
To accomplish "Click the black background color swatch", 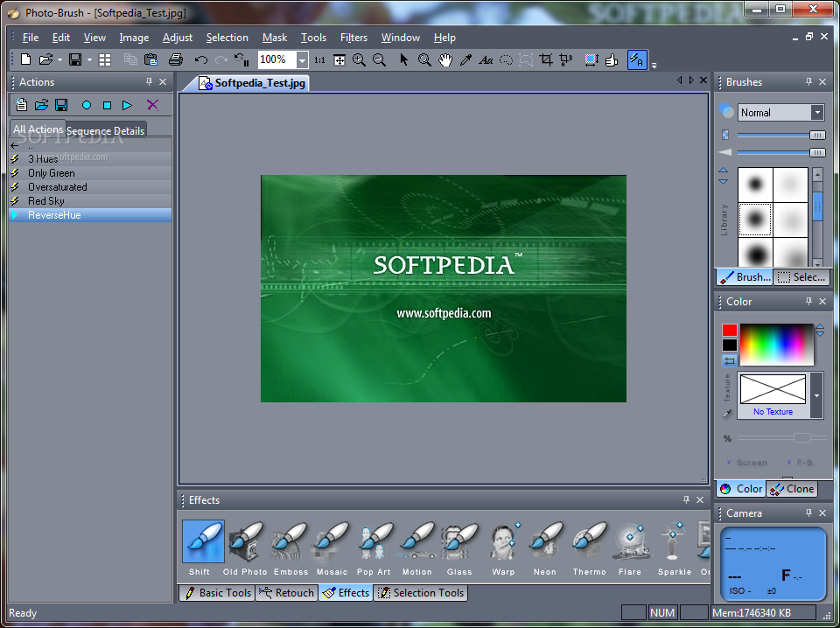I will point(729,345).
